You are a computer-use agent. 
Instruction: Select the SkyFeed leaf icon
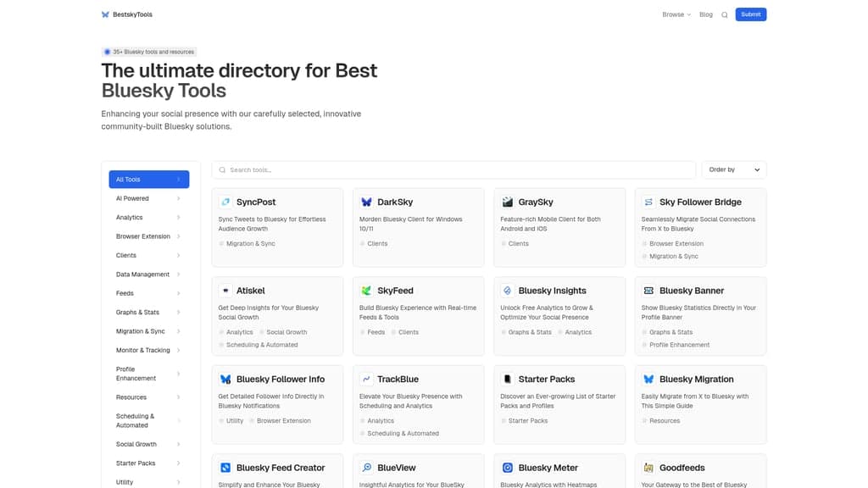[366, 290]
